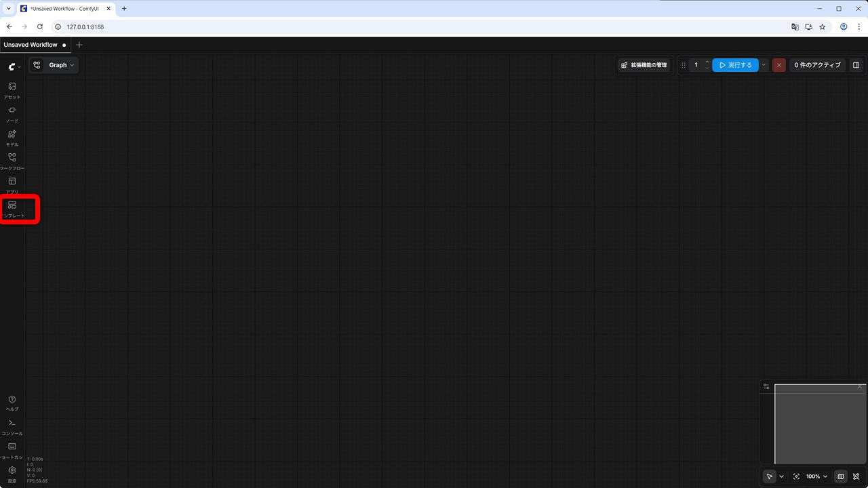The height and width of the screenshot is (488, 868).
Task: Open the テンプレート (Templates) sidebar icon
Action: pos(12,208)
